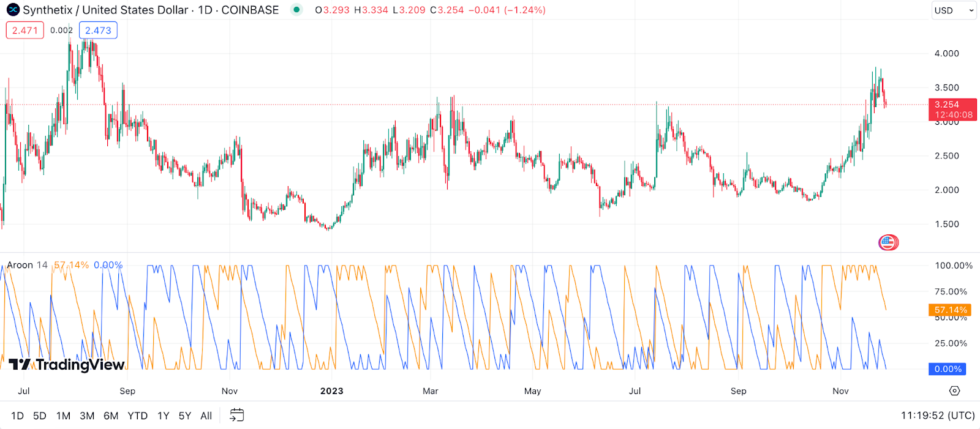The image size is (980, 429).
Task: Select the 6M time range
Action: [111, 416]
